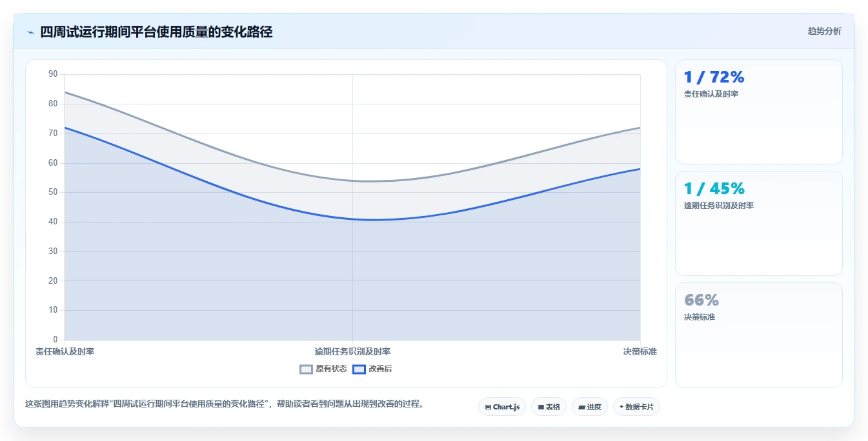Click the gray 原有状态 legend swatch
Screen dimensions: 868x441
(x=307, y=369)
